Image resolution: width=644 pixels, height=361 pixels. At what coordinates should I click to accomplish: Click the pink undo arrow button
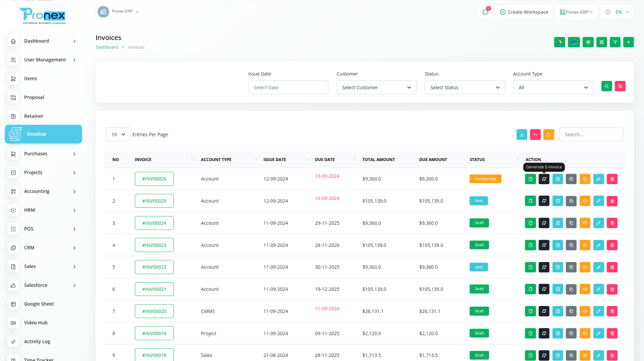(x=535, y=135)
